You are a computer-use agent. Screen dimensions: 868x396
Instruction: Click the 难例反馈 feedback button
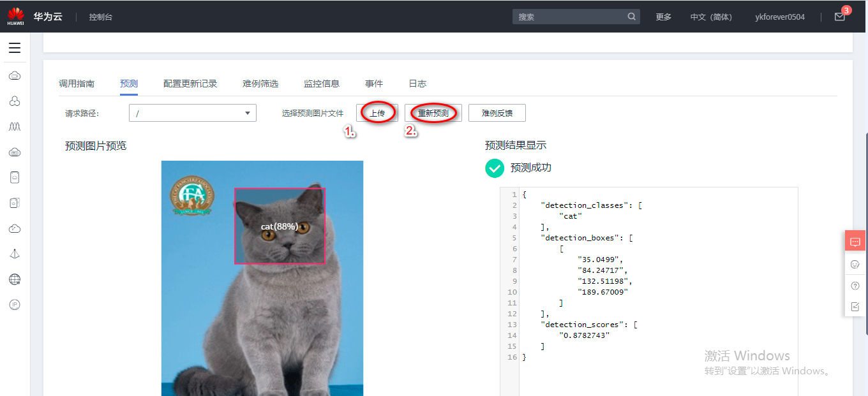[497, 112]
